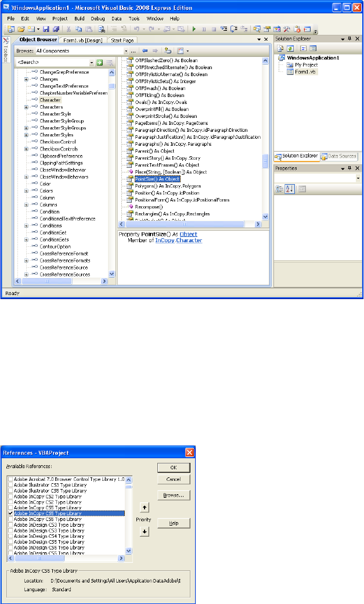This screenshot has width=364, height=604.
Task: Expand the Colors tree node
Action: 26,190
